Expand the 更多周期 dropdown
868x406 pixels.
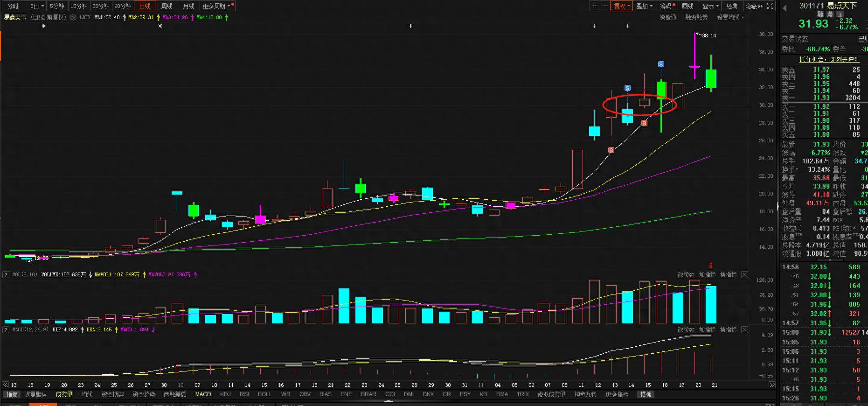pyautogui.click(x=216, y=6)
